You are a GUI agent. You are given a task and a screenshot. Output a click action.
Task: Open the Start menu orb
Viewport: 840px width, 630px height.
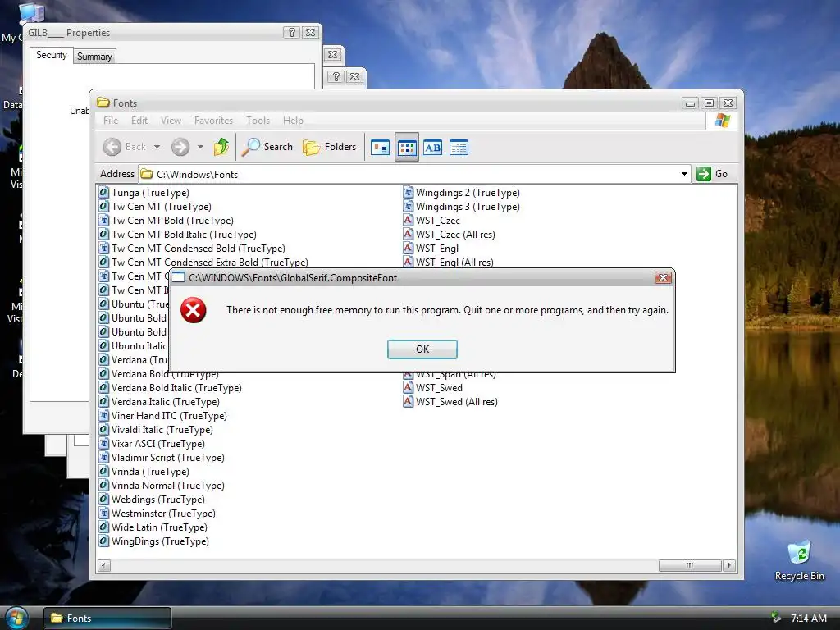coord(16,619)
